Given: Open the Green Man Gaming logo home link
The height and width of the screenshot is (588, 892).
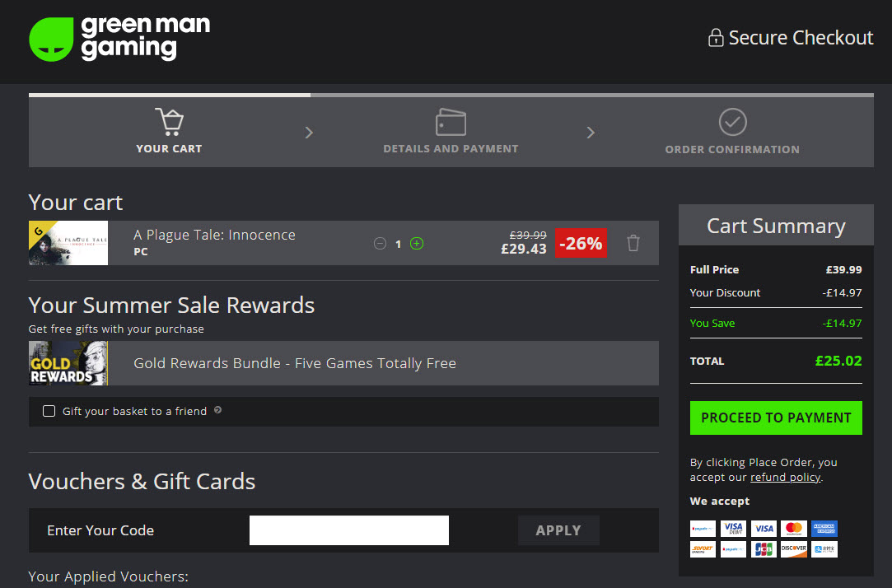Looking at the screenshot, I should point(119,39).
